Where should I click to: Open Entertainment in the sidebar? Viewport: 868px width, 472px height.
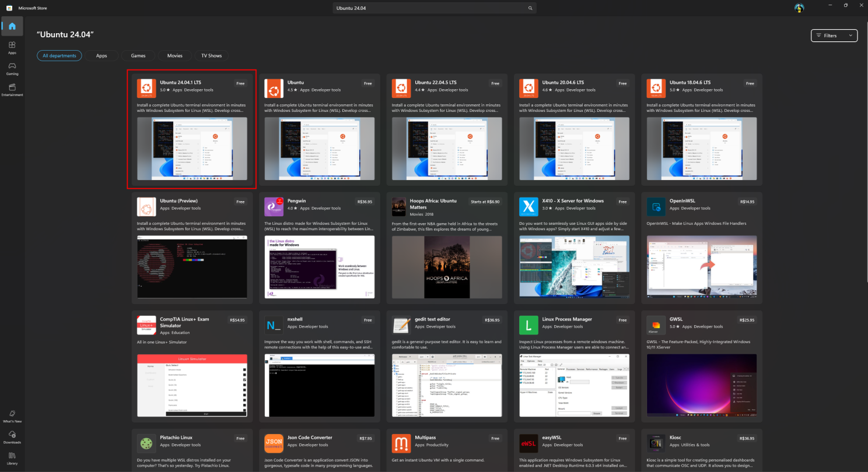click(x=12, y=90)
